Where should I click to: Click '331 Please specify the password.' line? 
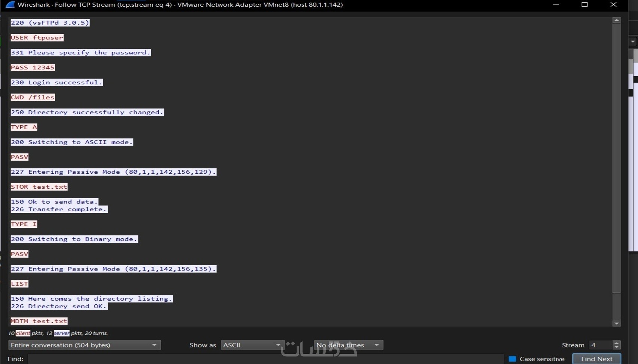click(x=81, y=53)
